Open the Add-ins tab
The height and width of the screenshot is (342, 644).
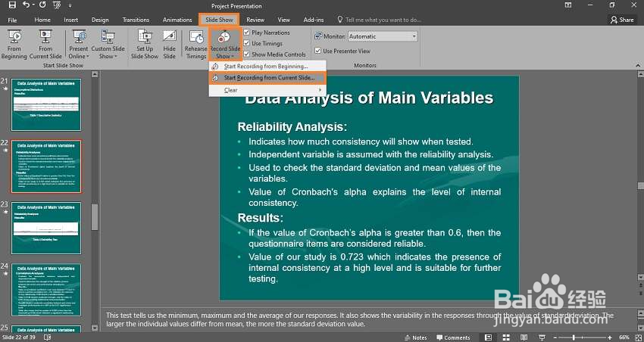tap(314, 20)
